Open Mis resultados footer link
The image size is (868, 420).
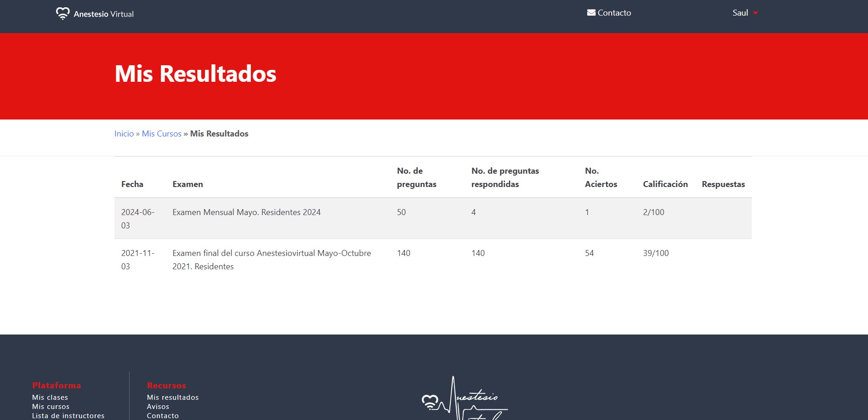pos(173,397)
